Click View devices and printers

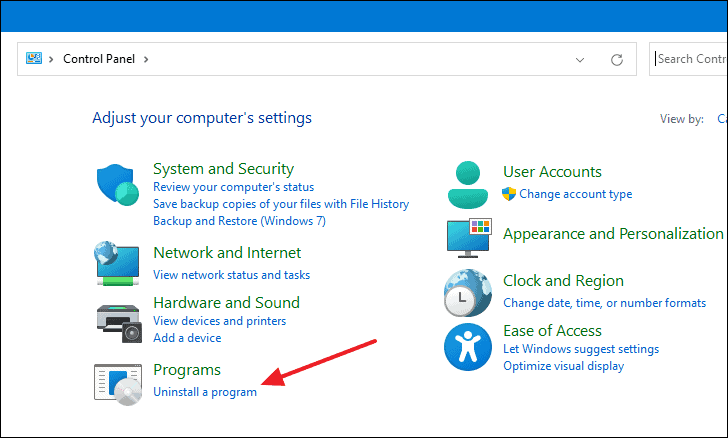pyautogui.click(x=220, y=321)
